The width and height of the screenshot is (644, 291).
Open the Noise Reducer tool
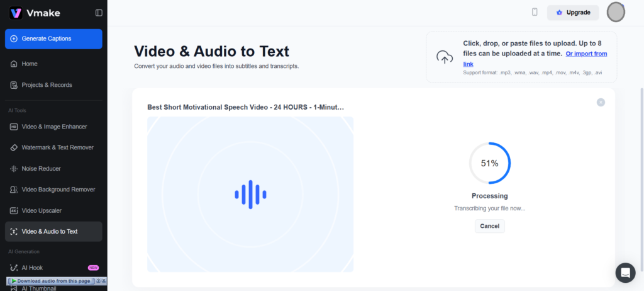tap(41, 169)
